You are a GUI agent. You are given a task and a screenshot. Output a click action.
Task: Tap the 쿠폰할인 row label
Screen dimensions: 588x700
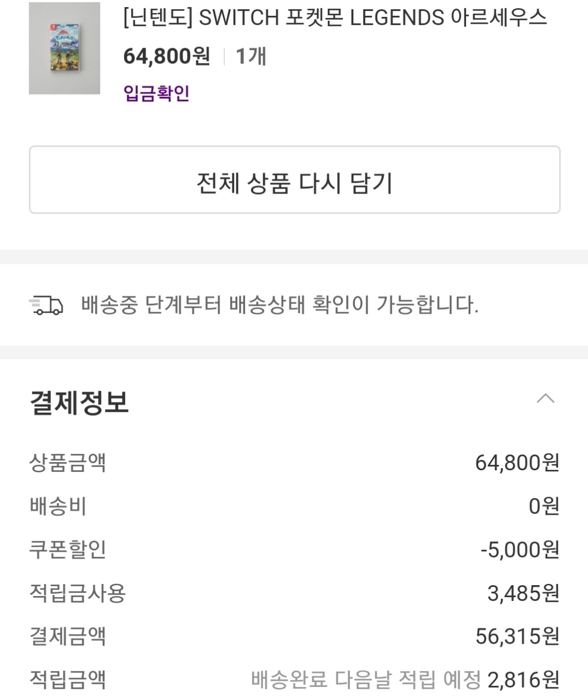67,550
